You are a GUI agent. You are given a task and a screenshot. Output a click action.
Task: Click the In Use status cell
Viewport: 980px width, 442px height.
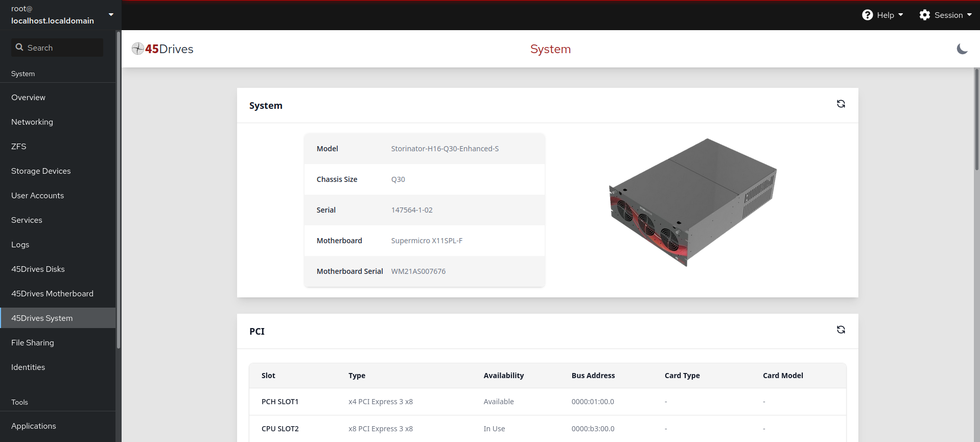[x=494, y=429]
